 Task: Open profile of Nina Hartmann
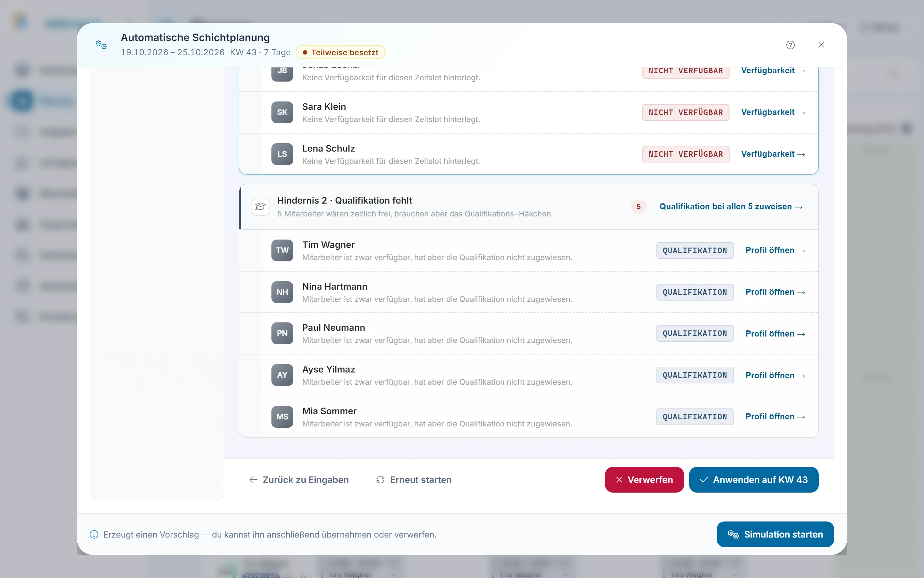point(775,292)
